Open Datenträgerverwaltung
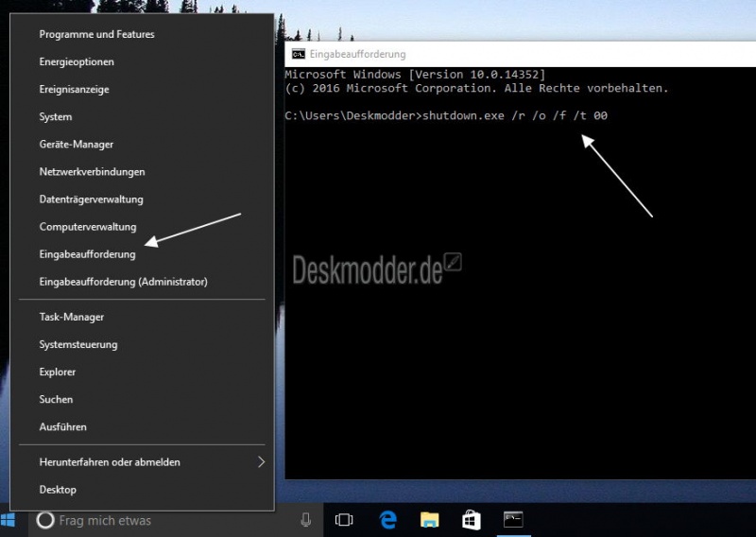This screenshot has height=537, width=756. point(143,199)
